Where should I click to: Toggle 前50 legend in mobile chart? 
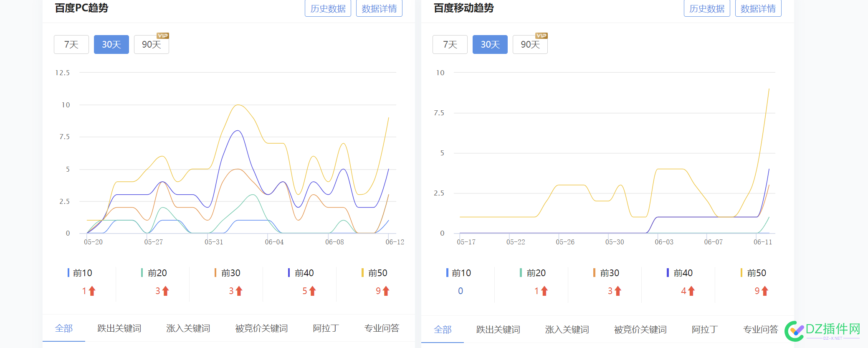point(753,273)
